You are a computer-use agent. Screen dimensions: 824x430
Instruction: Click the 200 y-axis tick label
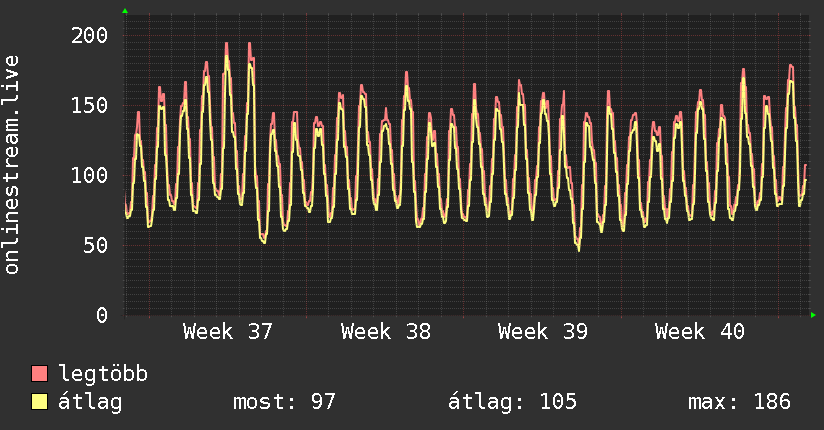pos(89,36)
